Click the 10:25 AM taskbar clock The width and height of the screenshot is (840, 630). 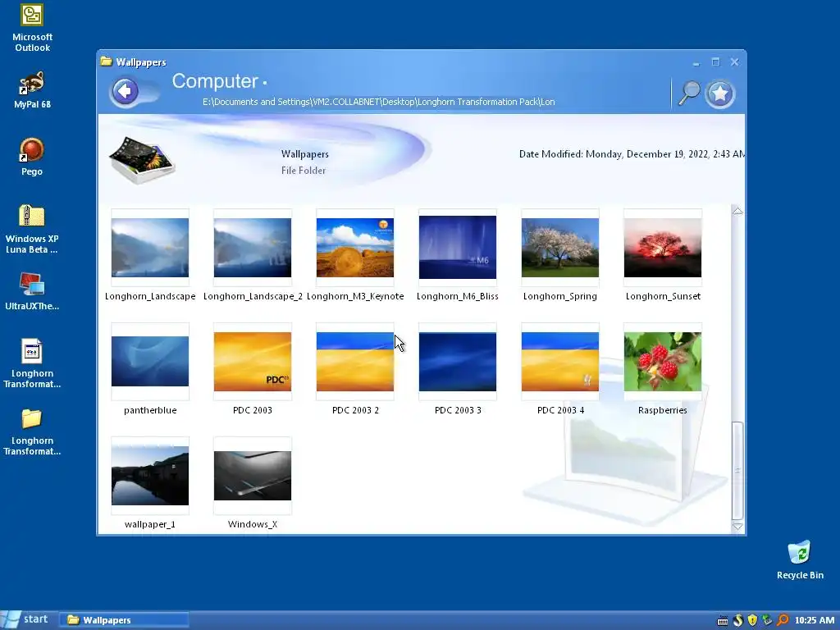pos(815,620)
